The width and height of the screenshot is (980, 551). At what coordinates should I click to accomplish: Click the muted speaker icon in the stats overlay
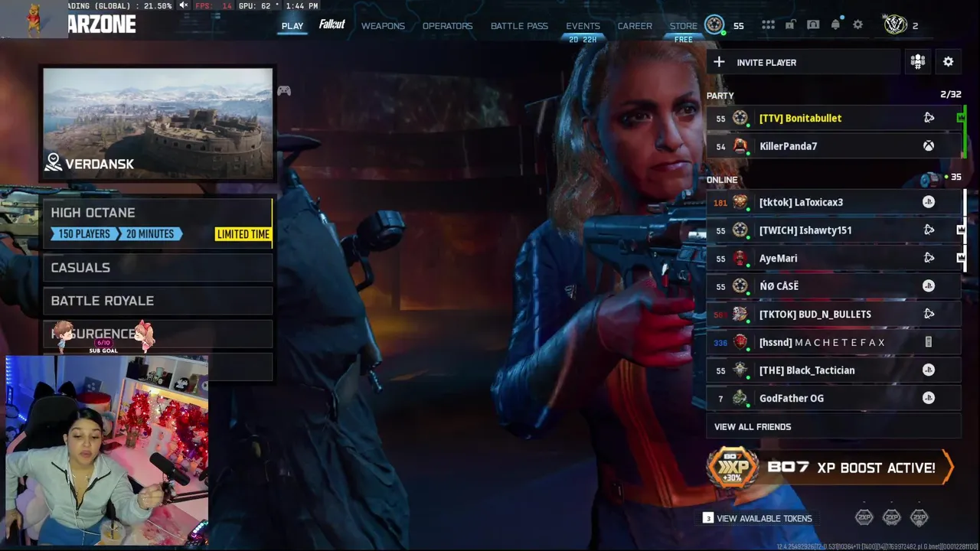coord(184,6)
